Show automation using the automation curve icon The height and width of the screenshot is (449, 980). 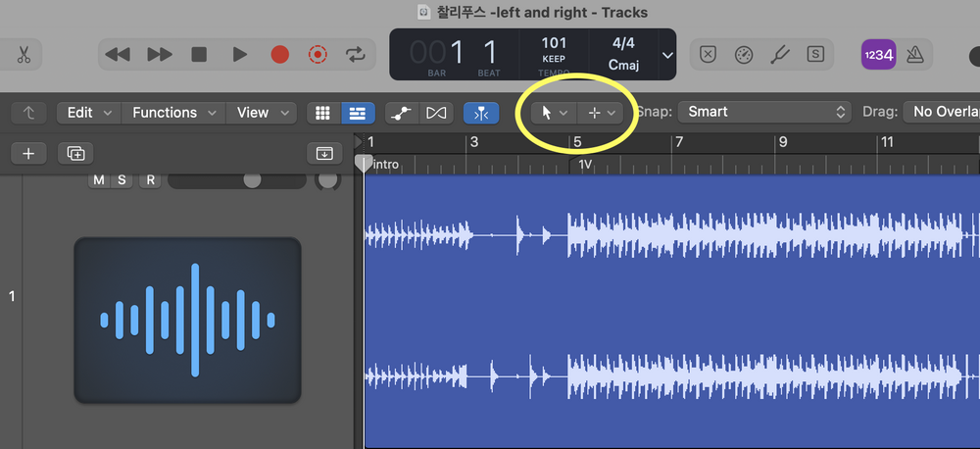point(400,113)
